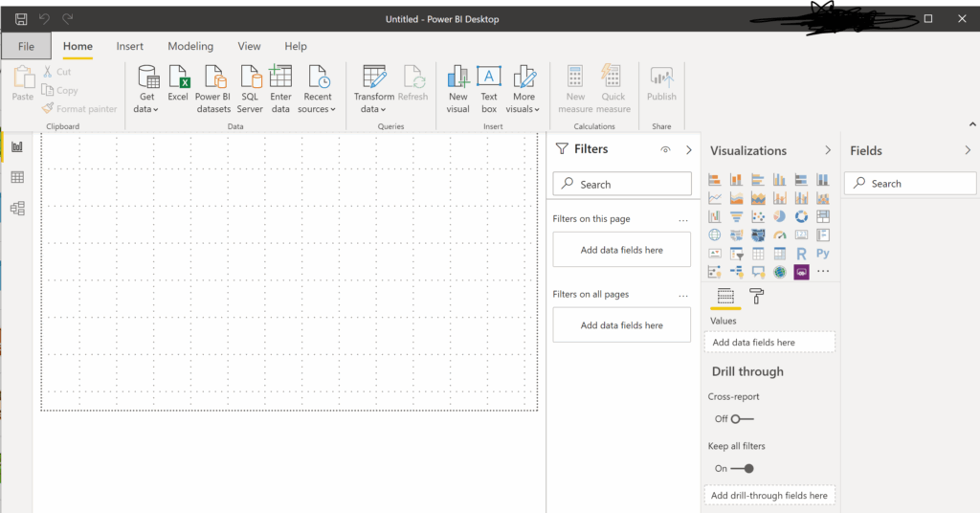Choose the area chart visual
The height and width of the screenshot is (513, 980).
tap(736, 198)
